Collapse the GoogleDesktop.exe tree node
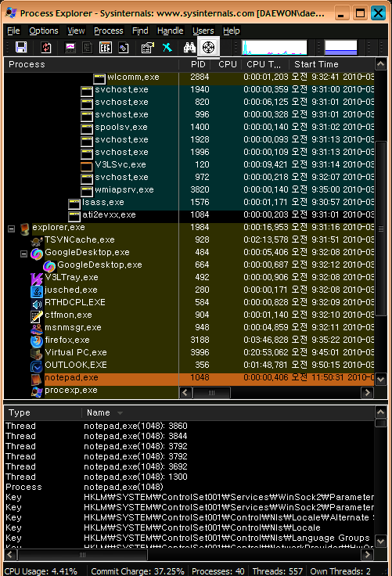 [x=24, y=254]
